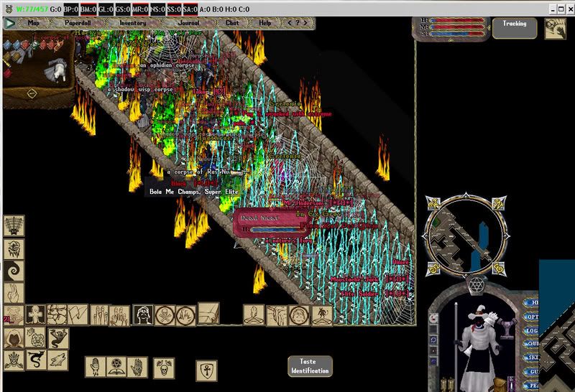Click the M mana bar in status
Screen dimensions: 575x392
tap(457, 27)
